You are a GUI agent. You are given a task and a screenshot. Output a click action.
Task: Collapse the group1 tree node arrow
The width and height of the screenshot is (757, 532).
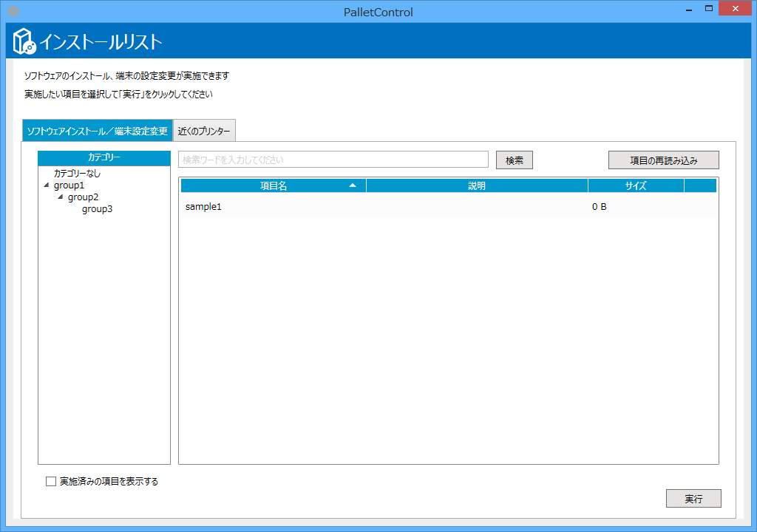tap(47, 185)
